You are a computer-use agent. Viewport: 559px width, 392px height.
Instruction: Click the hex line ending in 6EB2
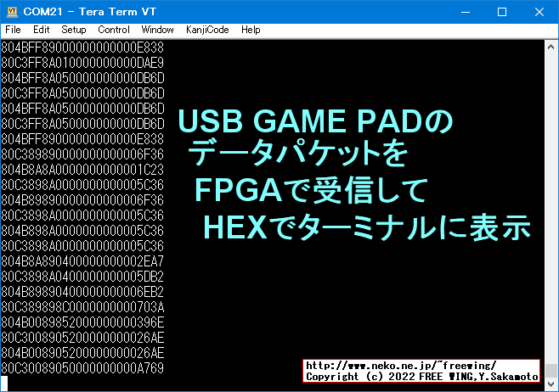tap(82, 292)
